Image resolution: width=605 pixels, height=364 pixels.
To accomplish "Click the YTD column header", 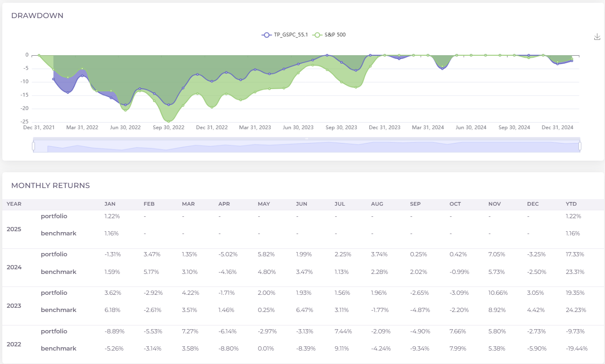I will 571,204.
